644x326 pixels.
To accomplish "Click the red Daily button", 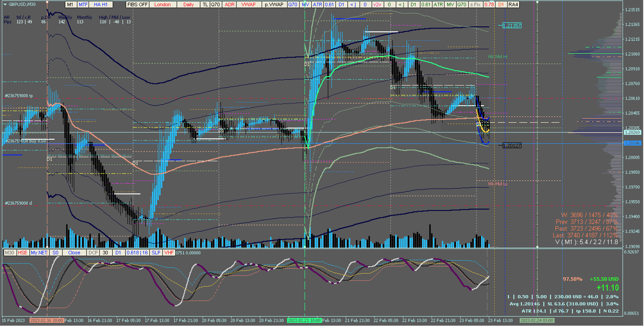I will [188, 4].
